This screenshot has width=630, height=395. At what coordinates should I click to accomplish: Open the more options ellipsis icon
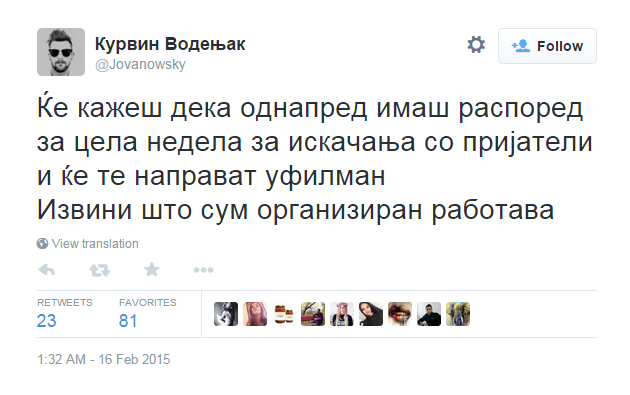click(x=203, y=270)
